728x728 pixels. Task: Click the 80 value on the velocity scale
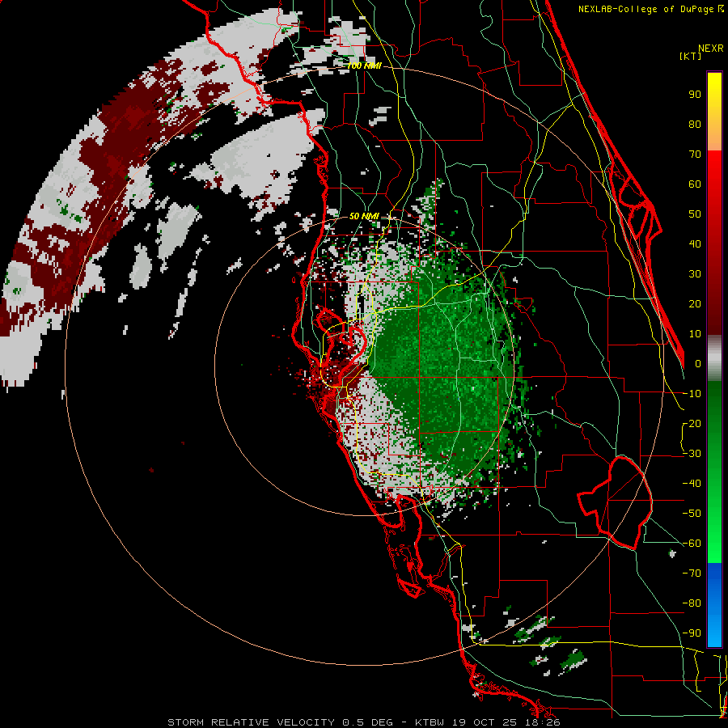point(695,124)
